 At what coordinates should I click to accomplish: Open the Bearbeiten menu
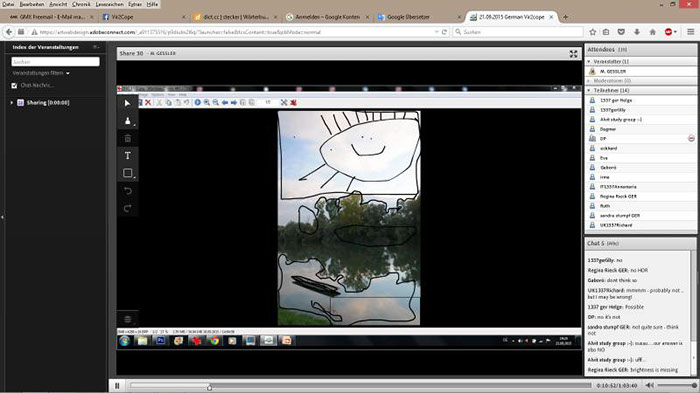coord(32,4)
